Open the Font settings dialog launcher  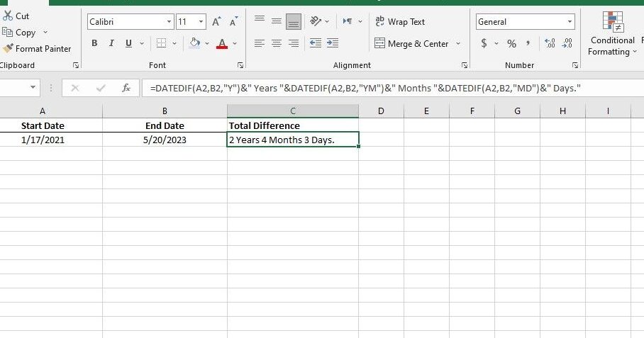240,65
